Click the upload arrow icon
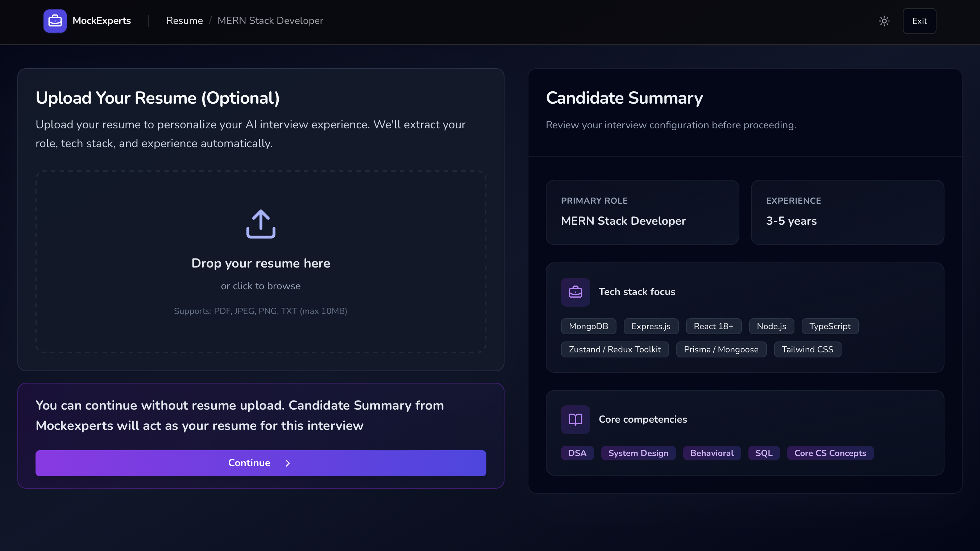The image size is (980, 551). 261,224
